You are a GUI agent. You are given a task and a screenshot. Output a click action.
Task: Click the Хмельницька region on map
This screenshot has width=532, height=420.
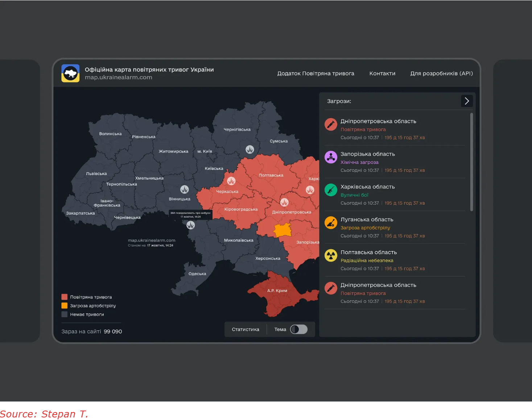pyautogui.click(x=149, y=178)
